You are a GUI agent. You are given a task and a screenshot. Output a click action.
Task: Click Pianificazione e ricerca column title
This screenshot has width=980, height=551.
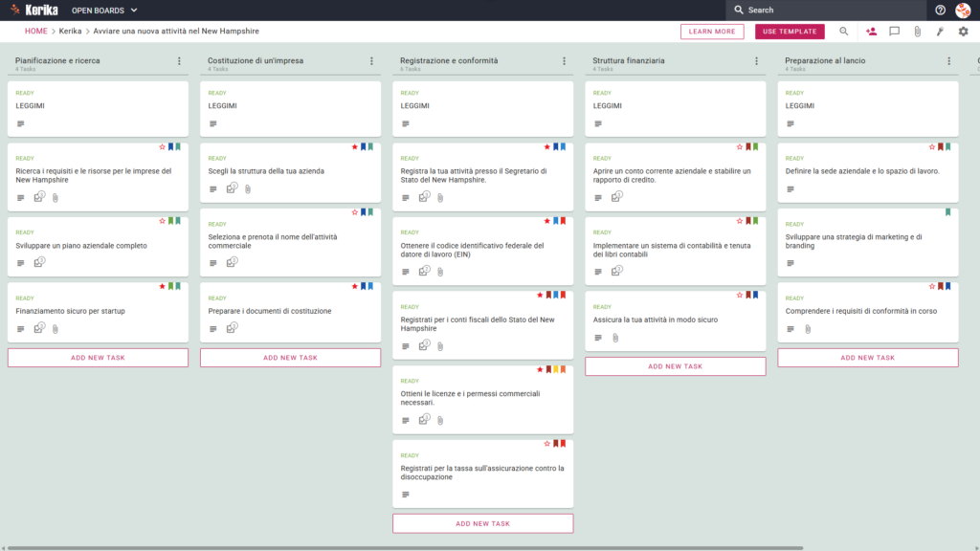[x=57, y=60]
